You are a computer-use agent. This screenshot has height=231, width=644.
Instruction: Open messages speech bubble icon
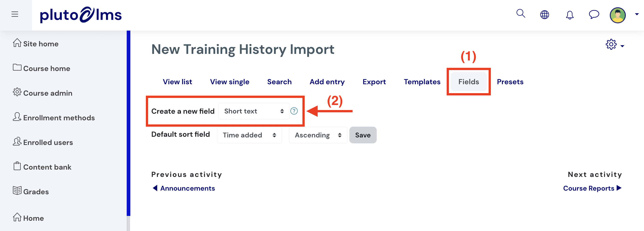(x=594, y=14)
